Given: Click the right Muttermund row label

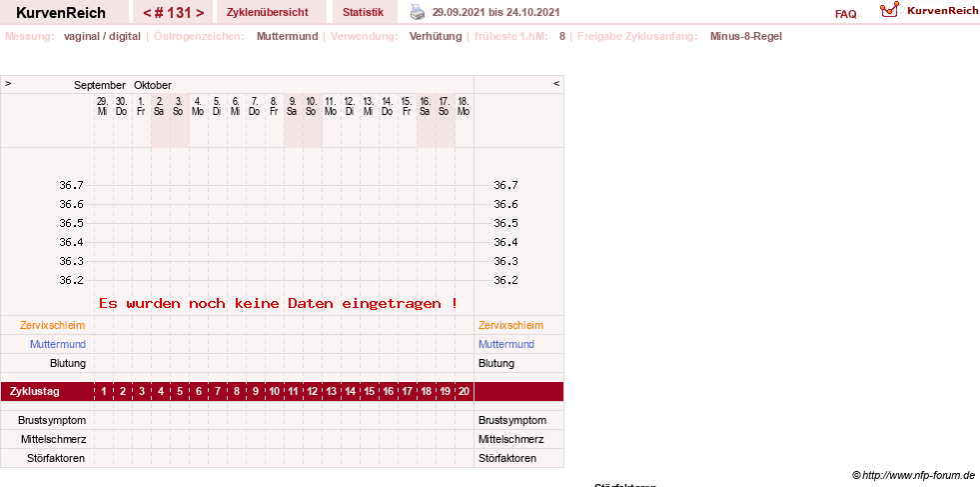Looking at the screenshot, I should pos(506,344).
